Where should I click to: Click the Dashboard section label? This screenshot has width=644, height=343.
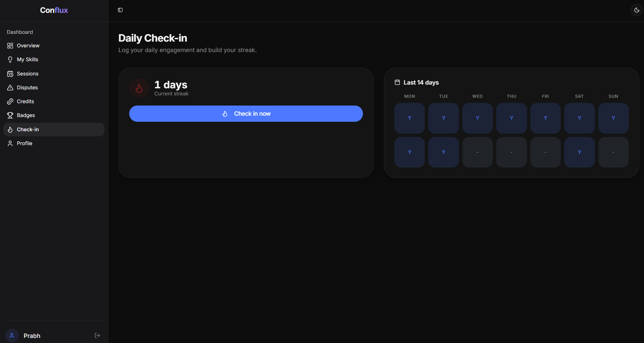click(20, 32)
